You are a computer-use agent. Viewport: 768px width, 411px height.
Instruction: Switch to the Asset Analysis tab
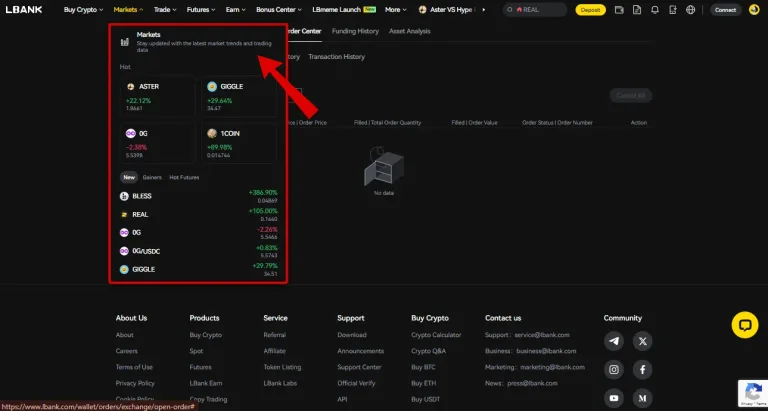[x=409, y=31]
